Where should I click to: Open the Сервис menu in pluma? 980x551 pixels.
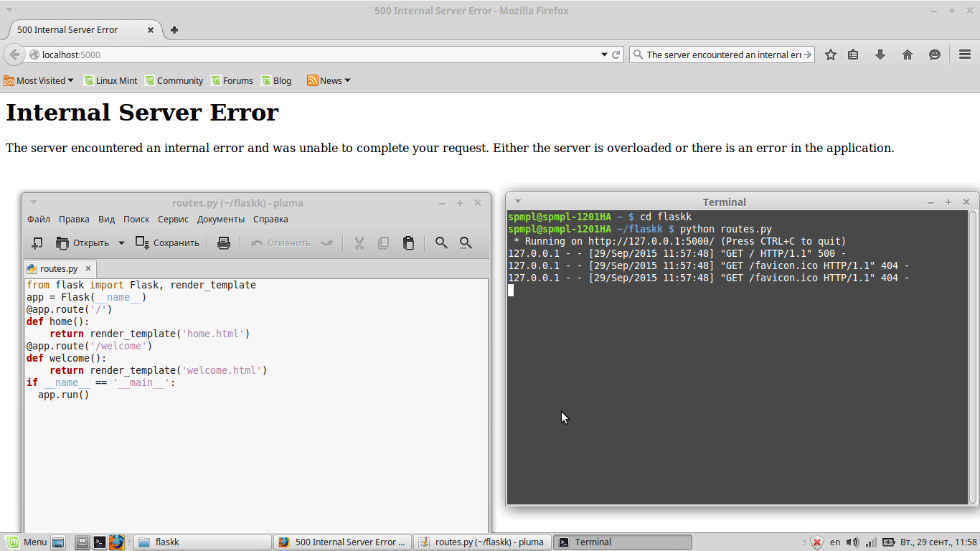coord(173,220)
